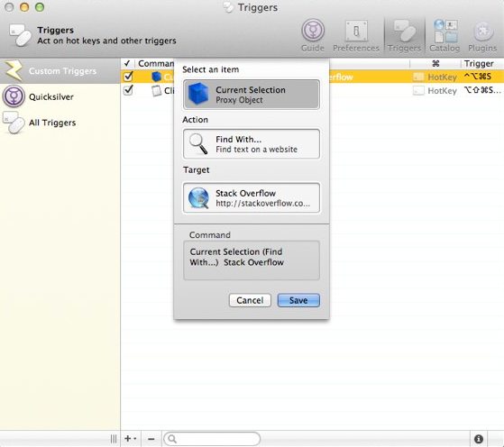Focus the trigger search field

click(x=212, y=439)
